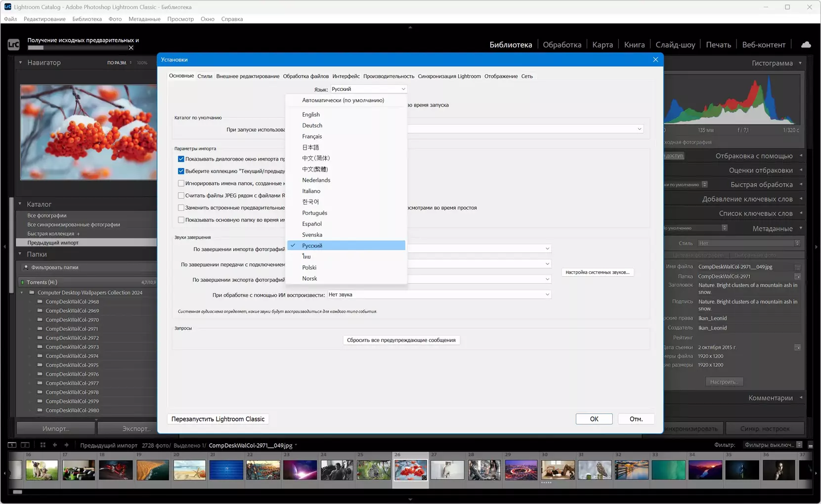Choose English in the language list
Viewport: 821px width, 504px height.
click(x=311, y=115)
